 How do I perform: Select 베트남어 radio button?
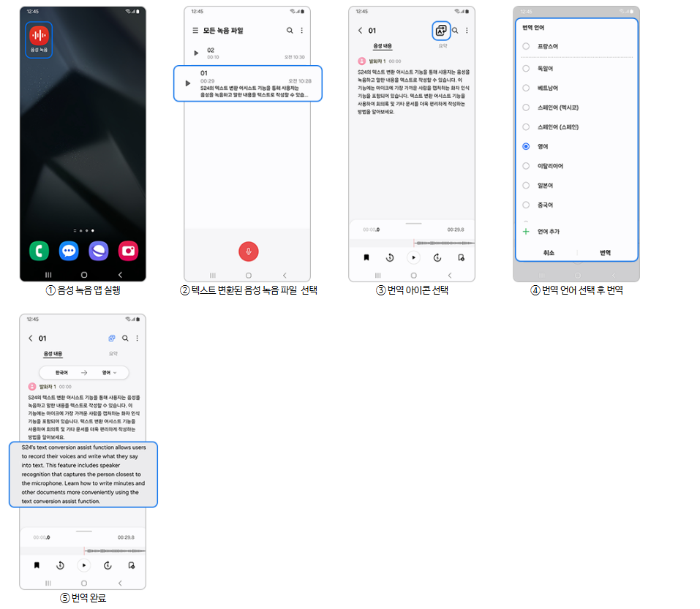point(526,88)
